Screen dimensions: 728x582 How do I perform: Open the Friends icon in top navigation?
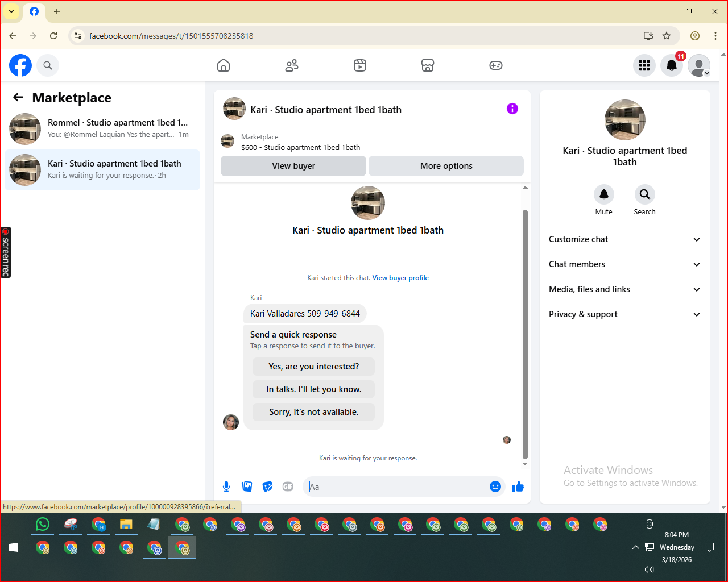pyautogui.click(x=292, y=65)
